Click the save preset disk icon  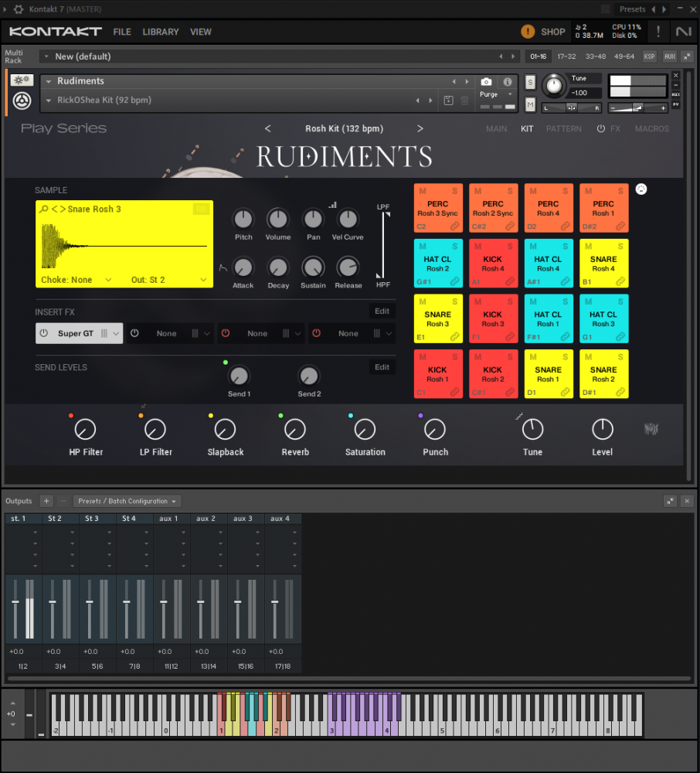point(448,100)
